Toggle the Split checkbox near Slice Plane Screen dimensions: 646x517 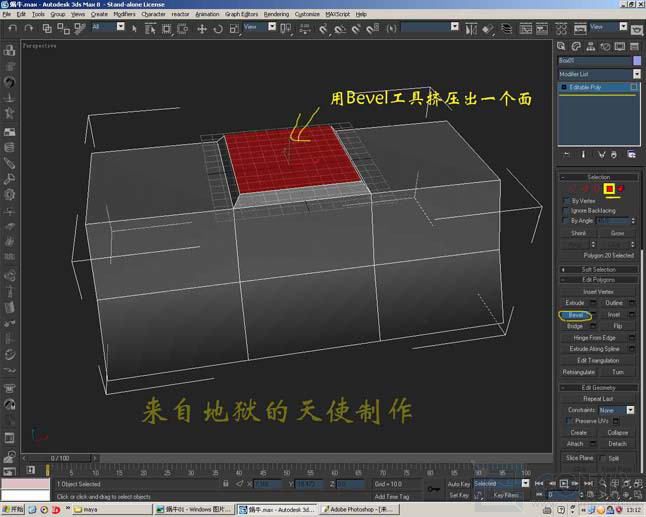(603, 458)
